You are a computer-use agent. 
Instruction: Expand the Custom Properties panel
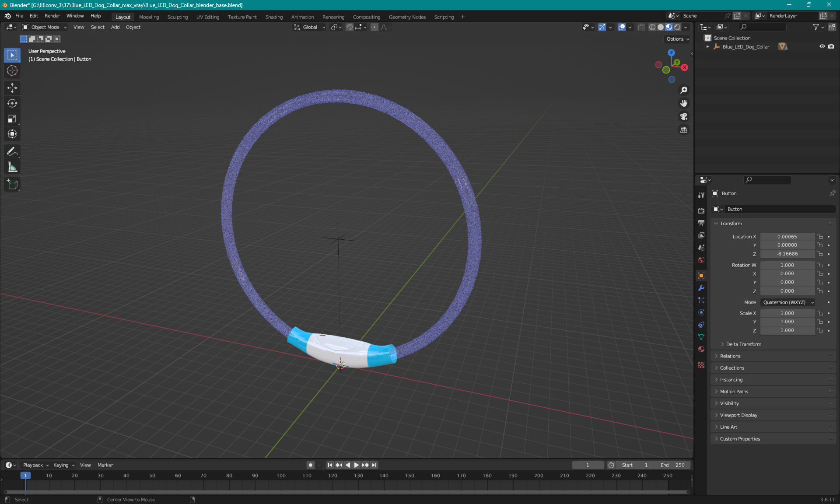[773, 439]
